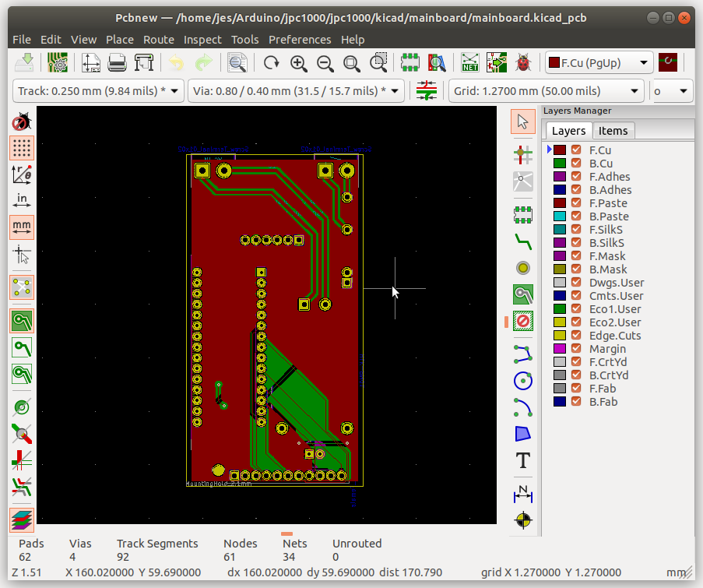Image resolution: width=703 pixels, height=588 pixels.
Task: Choose the Add text tool
Action: tap(523, 460)
